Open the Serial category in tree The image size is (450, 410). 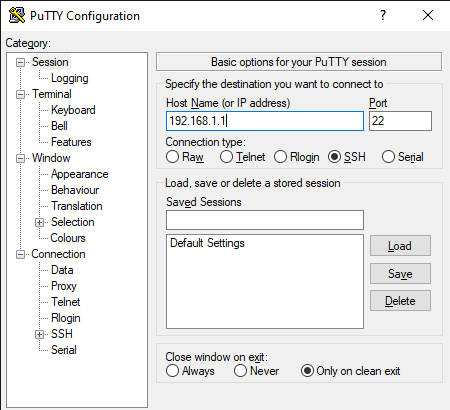click(x=64, y=350)
